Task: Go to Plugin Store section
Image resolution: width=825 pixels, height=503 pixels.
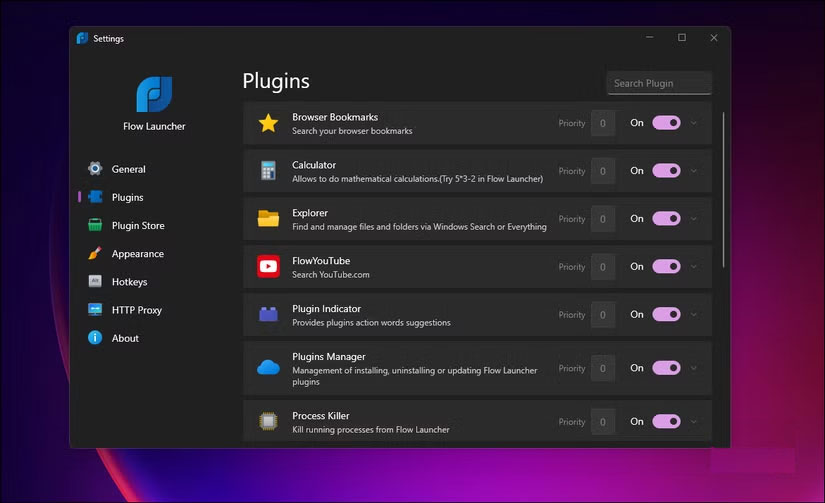Action: click(x=138, y=225)
